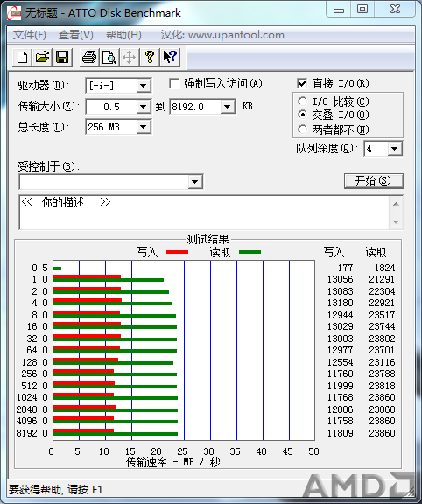Open the 文件(F) menu

(x=29, y=35)
